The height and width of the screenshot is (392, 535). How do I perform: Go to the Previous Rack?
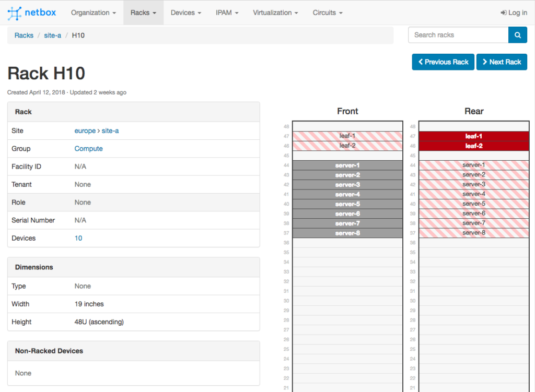443,62
